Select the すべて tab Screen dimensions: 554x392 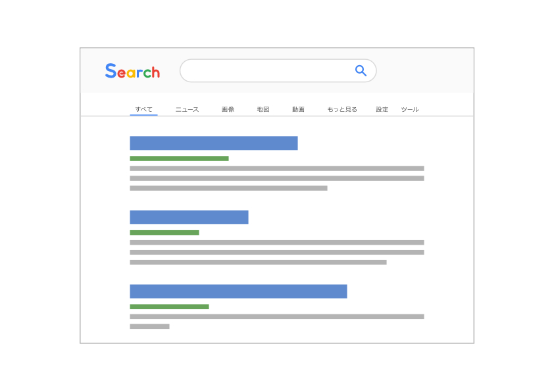click(x=144, y=109)
